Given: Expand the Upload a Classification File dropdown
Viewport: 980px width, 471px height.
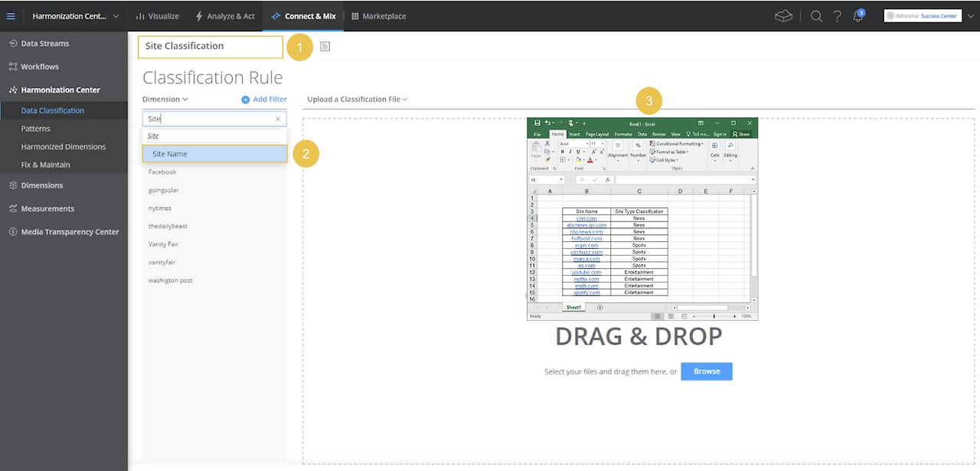Looking at the screenshot, I should [358, 99].
